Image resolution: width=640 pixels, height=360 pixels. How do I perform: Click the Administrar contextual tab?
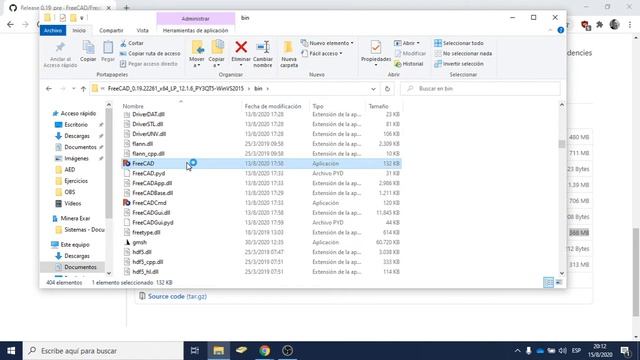(196, 19)
